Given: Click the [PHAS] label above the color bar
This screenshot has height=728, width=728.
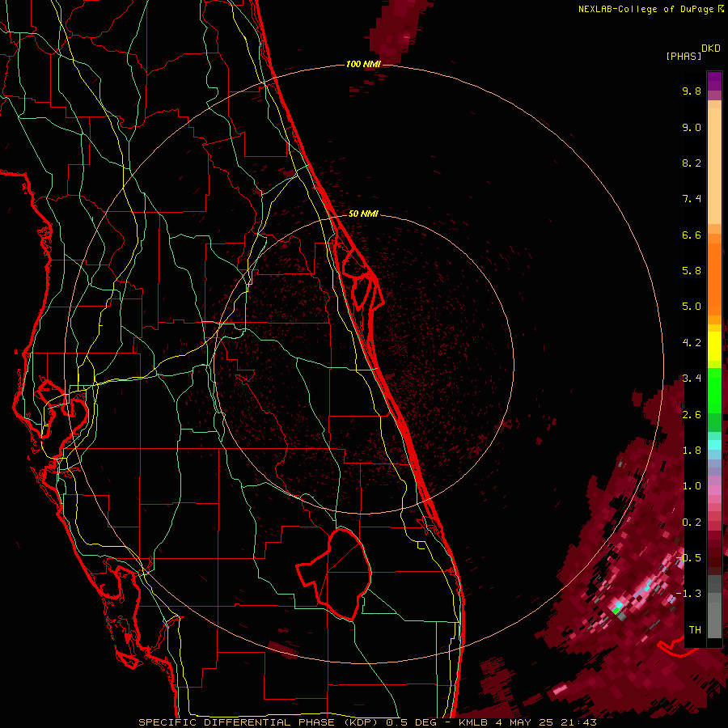Looking at the screenshot, I should [684, 56].
